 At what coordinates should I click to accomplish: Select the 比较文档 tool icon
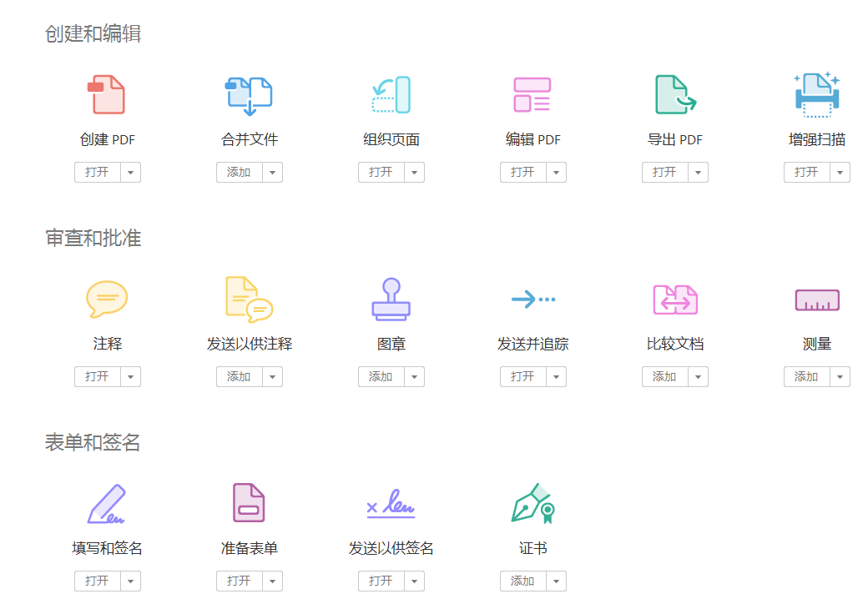click(x=674, y=298)
